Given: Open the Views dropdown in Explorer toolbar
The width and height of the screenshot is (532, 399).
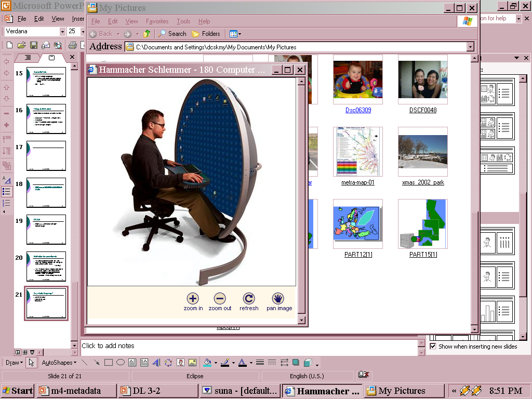Looking at the screenshot, I should pyautogui.click(x=235, y=34).
